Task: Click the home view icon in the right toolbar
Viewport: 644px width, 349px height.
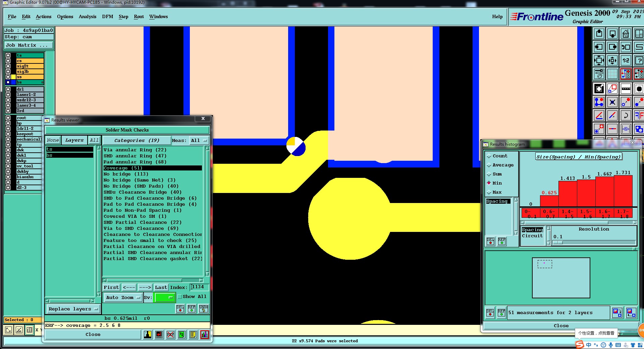Action: pos(626,34)
